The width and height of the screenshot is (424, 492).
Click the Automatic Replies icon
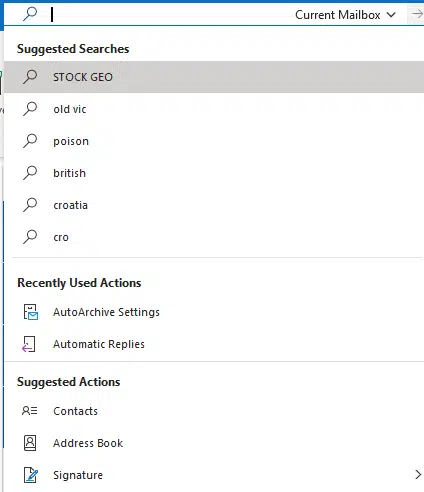pyautogui.click(x=29, y=344)
